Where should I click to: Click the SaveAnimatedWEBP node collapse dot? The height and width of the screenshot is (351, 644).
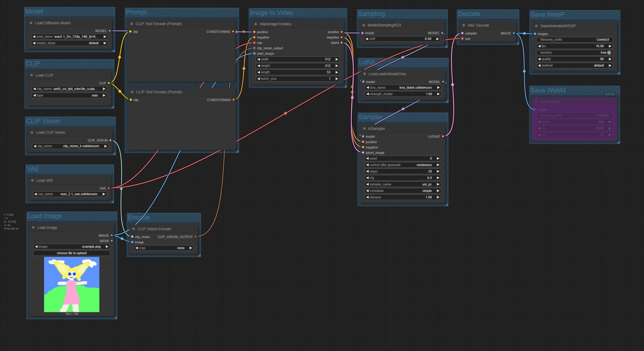click(x=536, y=26)
